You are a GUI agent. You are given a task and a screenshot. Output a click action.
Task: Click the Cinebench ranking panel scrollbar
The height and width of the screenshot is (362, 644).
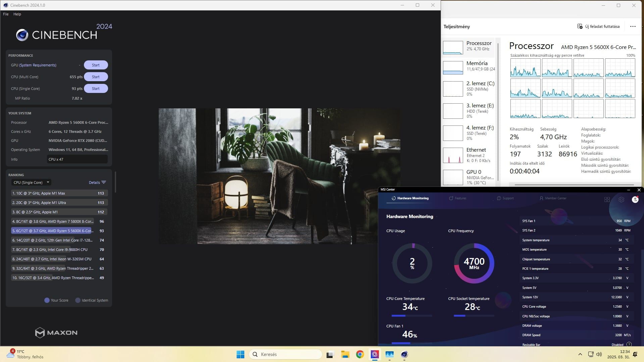click(x=115, y=182)
